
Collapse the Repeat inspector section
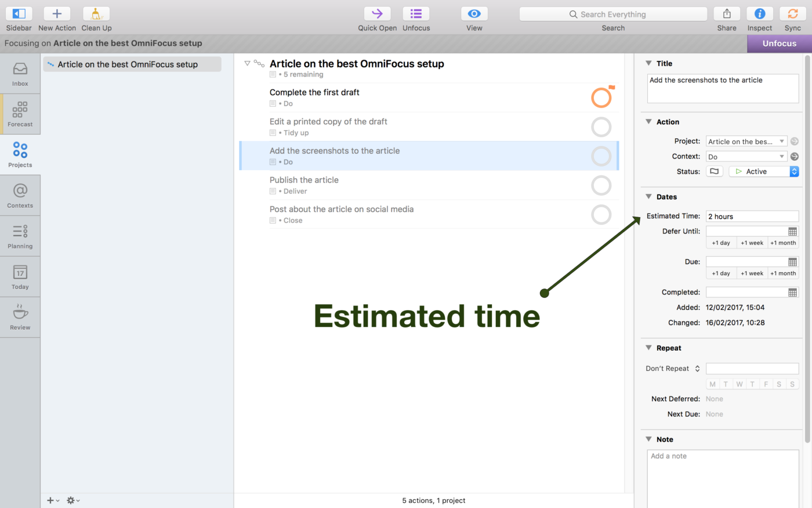[x=648, y=348]
